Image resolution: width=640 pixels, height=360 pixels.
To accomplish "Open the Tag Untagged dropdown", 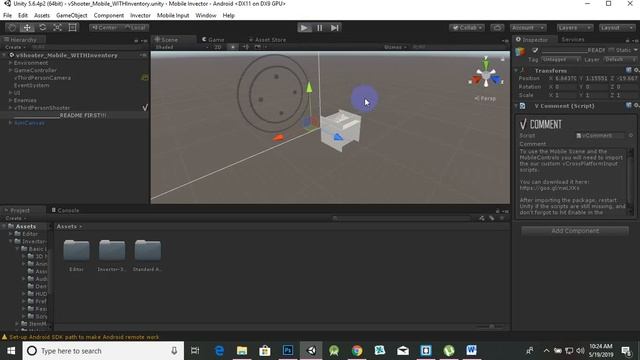I will tap(561, 60).
